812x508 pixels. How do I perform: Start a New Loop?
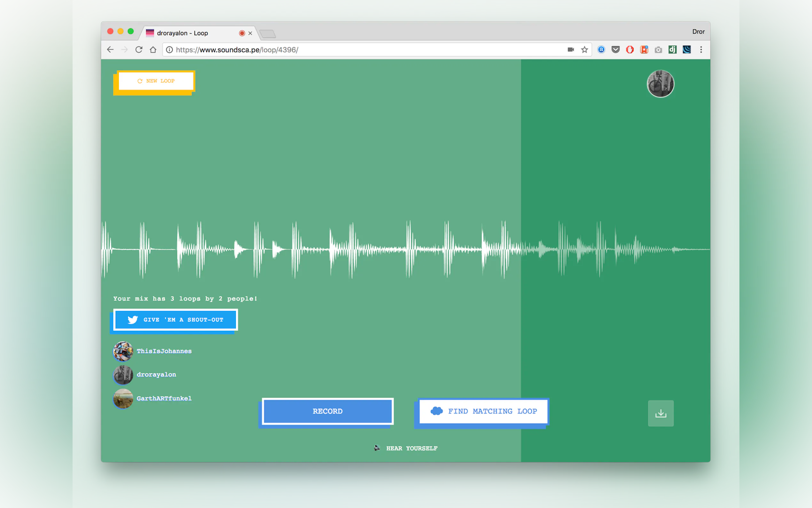[156, 81]
